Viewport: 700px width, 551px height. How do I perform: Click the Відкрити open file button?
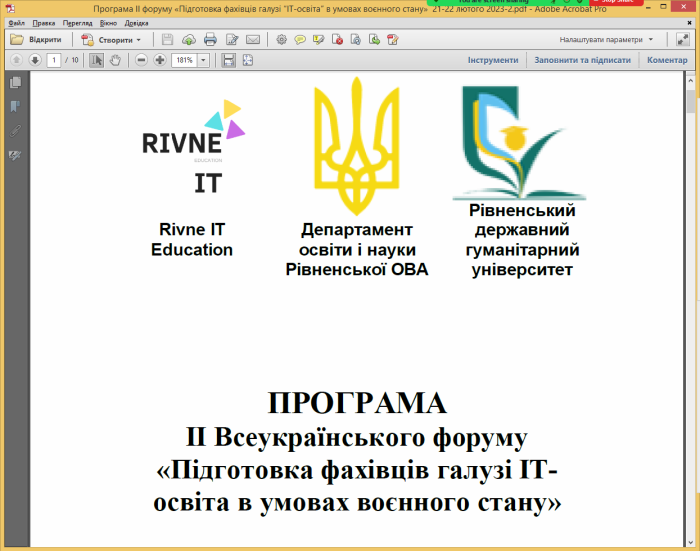(36, 40)
